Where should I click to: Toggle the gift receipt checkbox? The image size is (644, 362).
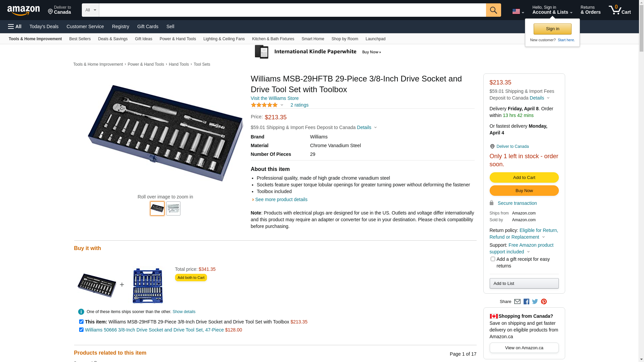(x=493, y=259)
